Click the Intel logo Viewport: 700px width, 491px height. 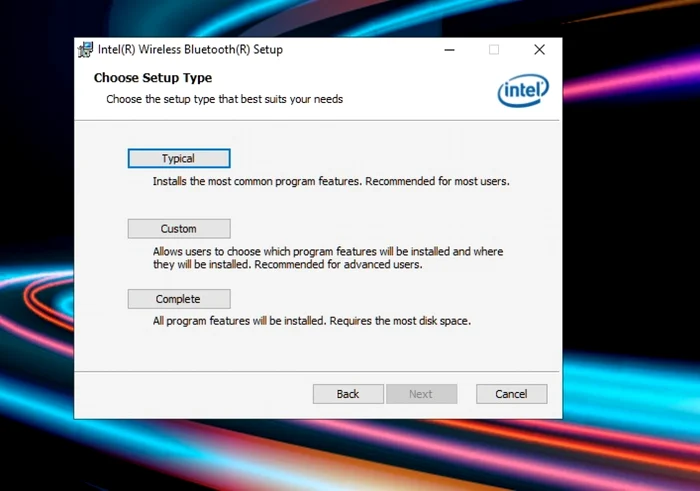pyautogui.click(x=523, y=90)
